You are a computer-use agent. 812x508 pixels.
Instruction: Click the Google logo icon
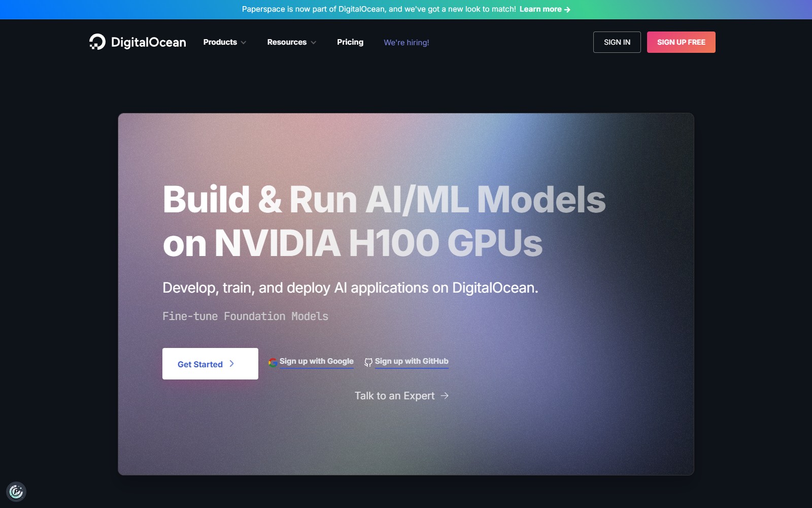[x=273, y=362]
